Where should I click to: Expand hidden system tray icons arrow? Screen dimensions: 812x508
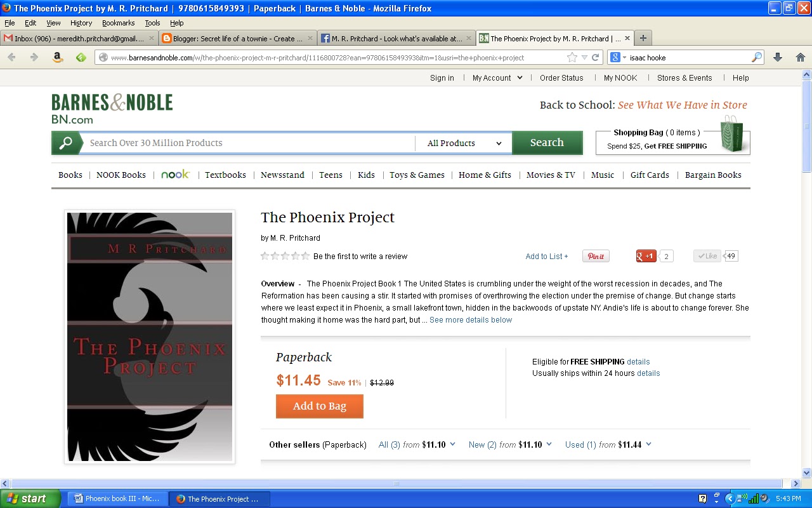coord(730,498)
